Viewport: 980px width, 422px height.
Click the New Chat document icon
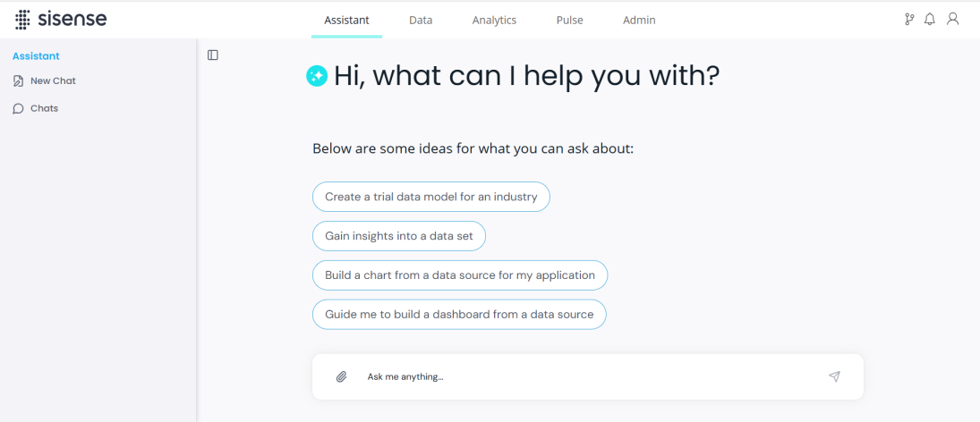tap(18, 81)
